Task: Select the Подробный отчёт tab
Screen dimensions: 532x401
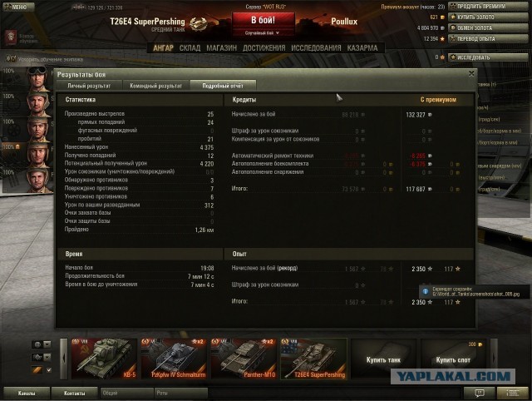Action: 223,86
